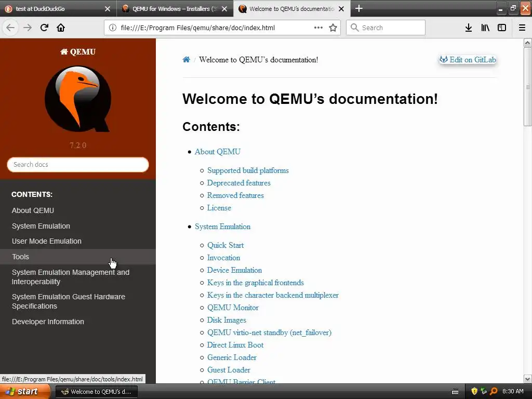This screenshot has height=399, width=532.
Task: Open the browser home page
Action: click(61, 28)
